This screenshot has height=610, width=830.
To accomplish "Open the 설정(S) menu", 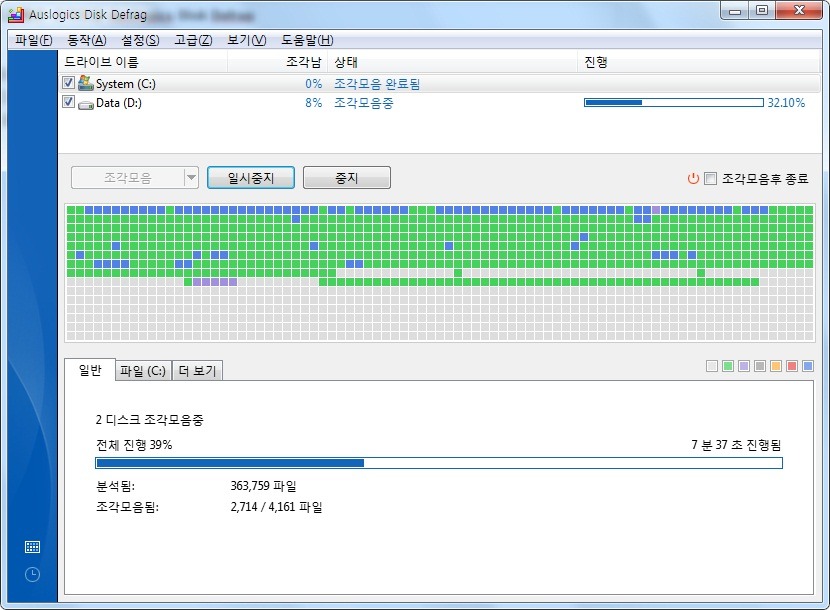I will [140, 40].
